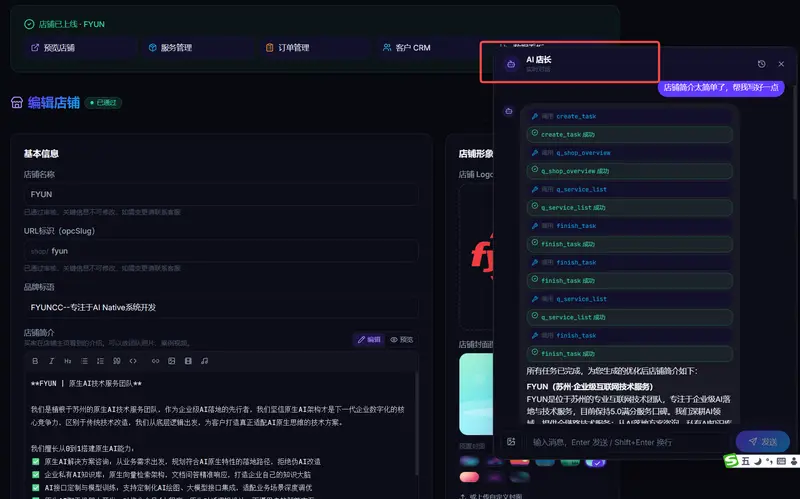Insert a numbered list from the toolbar

(101, 361)
